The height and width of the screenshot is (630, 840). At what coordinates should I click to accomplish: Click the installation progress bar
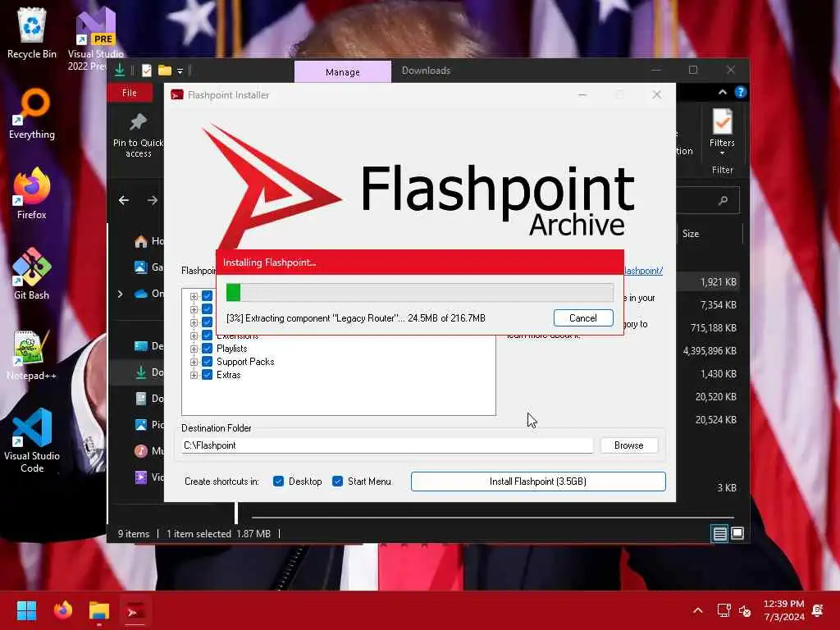coord(419,293)
